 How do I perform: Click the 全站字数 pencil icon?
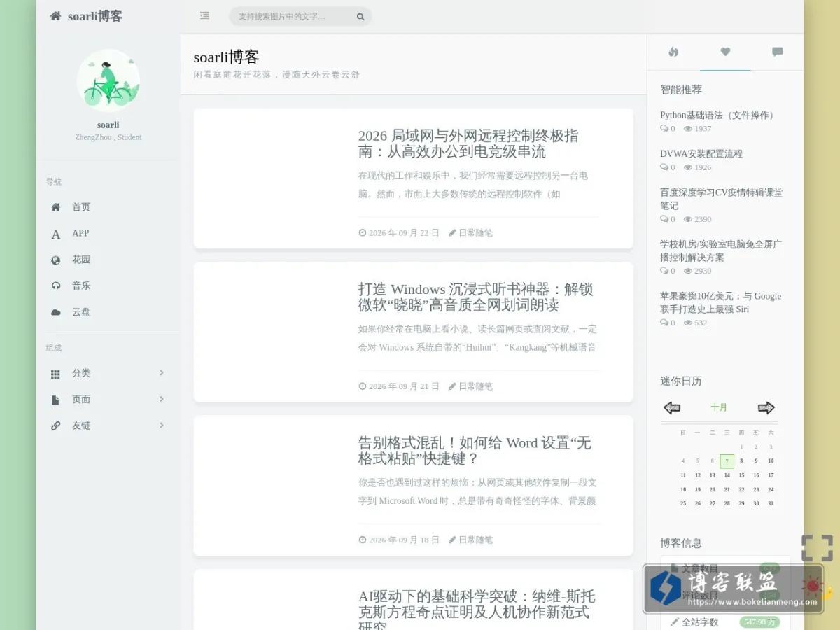(675, 622)
